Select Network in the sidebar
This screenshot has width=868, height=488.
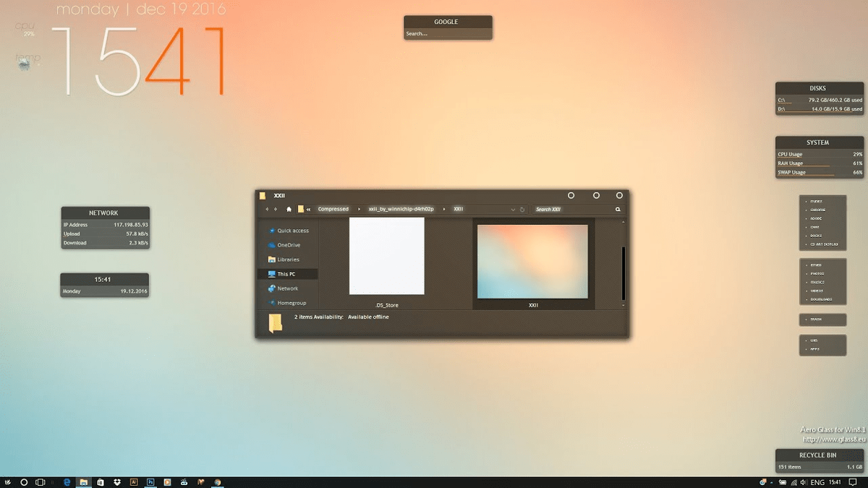tap(287, 288)
